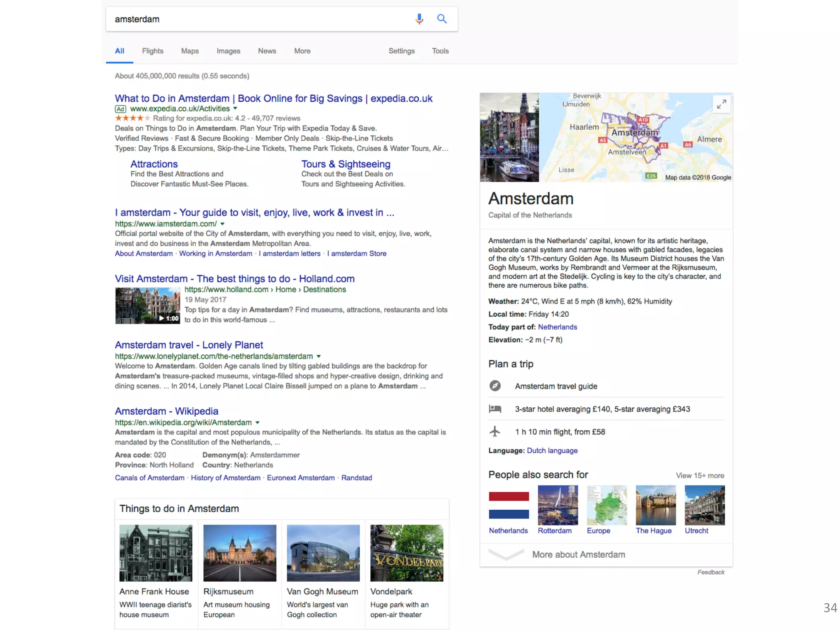
Task: Switch to the Images tab
Action: tap(228, 51)
